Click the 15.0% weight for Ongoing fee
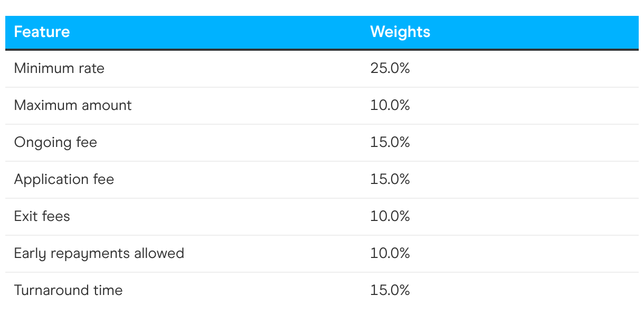Image resolution: width=644 pixels, height=314 pixels. 390,142
